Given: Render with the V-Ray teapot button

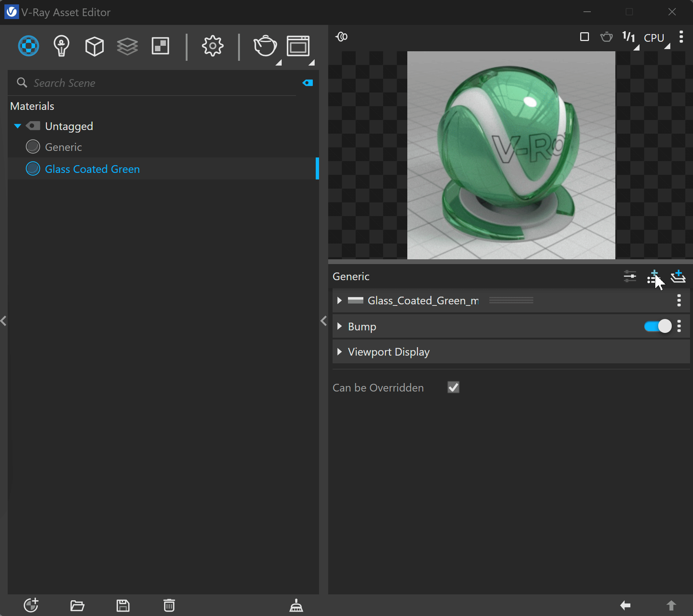Looking at the screenshot, I should coord(265,46).
